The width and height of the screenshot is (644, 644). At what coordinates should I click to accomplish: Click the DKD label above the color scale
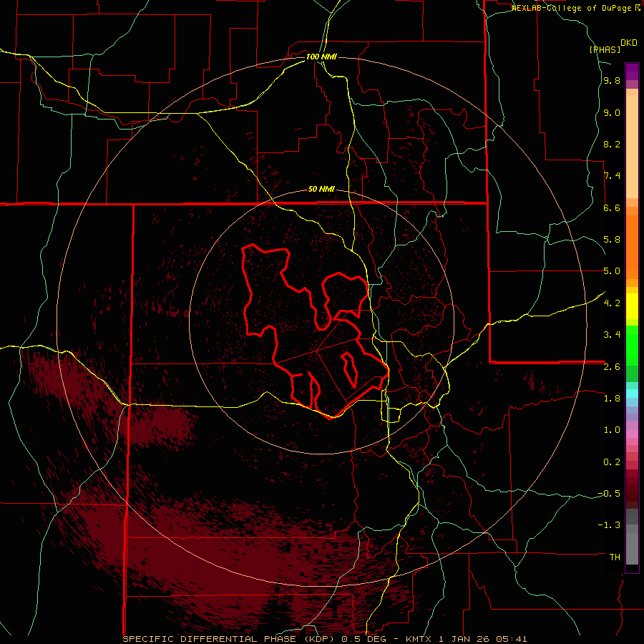coord(629,43)
